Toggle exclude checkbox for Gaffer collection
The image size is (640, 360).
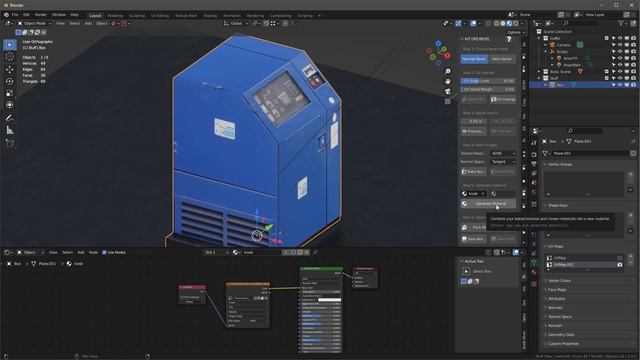[607, 38]
